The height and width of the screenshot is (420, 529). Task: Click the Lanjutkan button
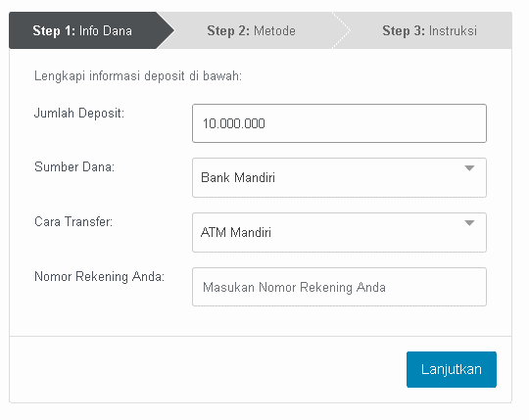point(452,369)
